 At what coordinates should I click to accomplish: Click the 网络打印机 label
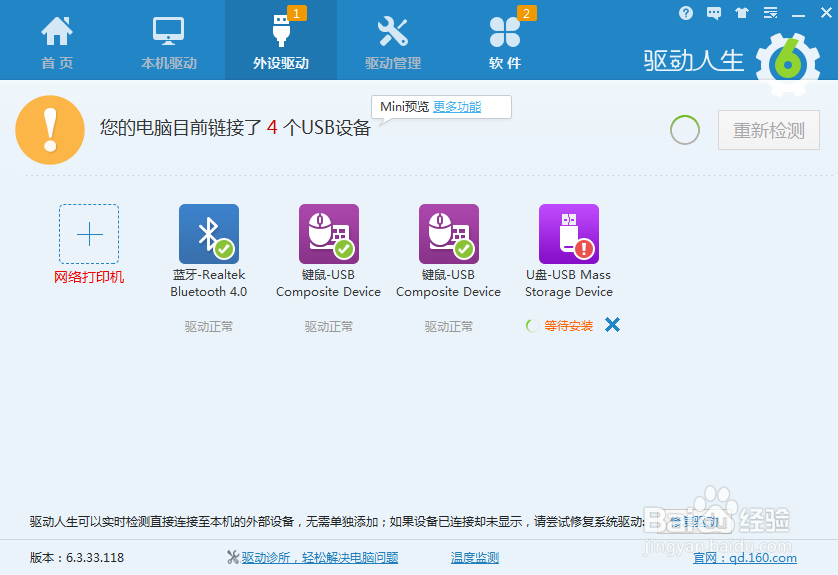(89, 277)
